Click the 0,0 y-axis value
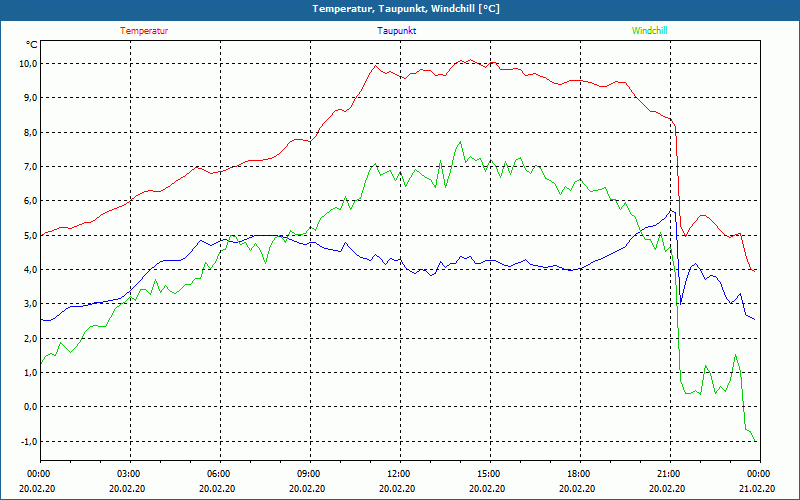800x500 pixels. tap(30, 407)
